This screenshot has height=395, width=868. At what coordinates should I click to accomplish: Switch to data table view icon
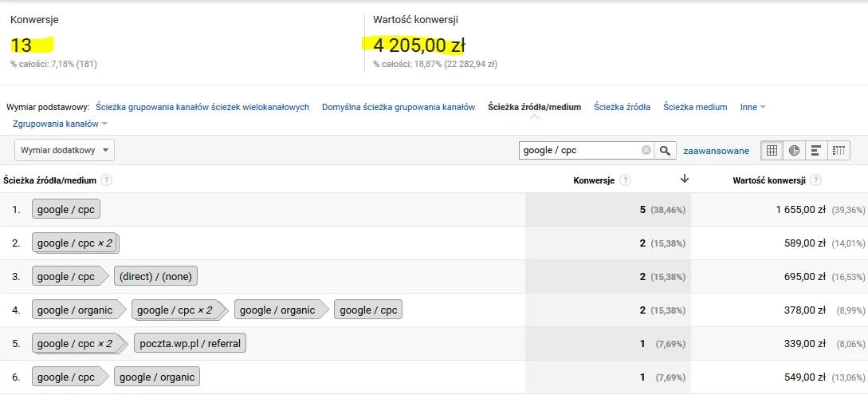772,150
